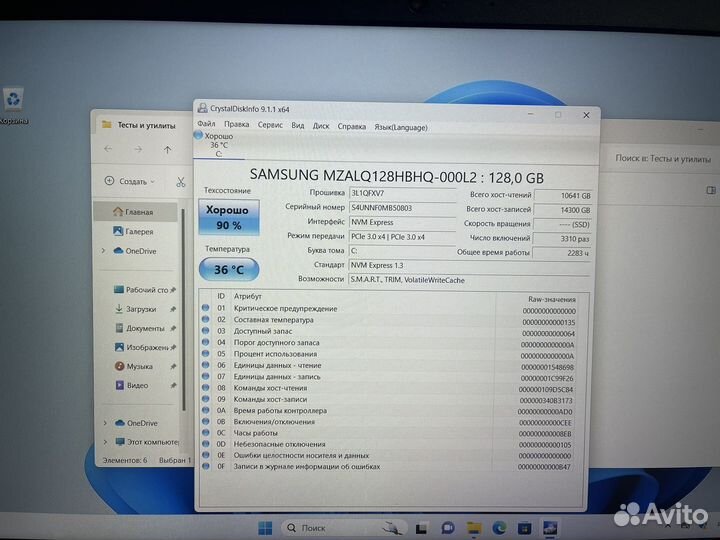Click the Стандарт field NVM Express 1.3
The width and height of the screenshot is (720, 540).
469,265
